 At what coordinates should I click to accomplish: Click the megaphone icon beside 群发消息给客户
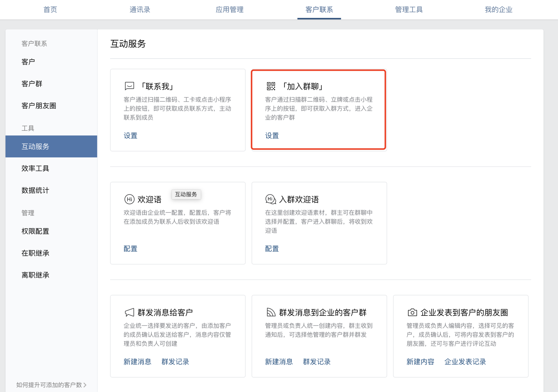point(129,312)
